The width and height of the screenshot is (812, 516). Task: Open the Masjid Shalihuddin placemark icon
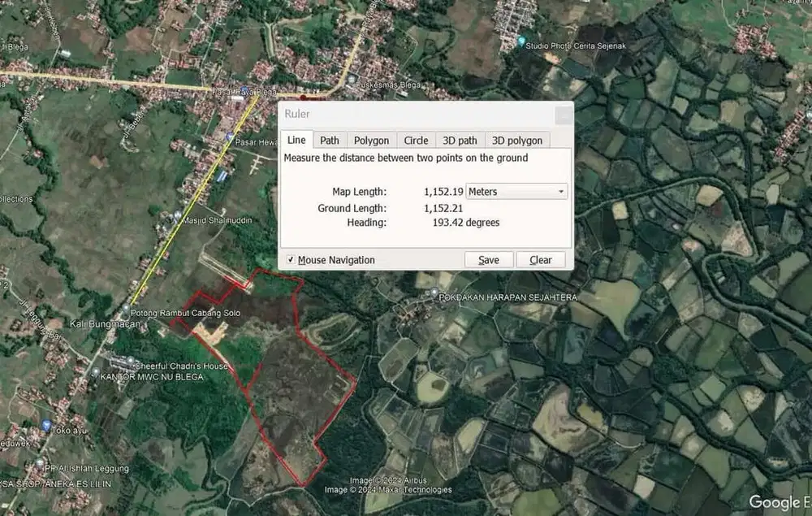pyautogui.click(x=178, y=215)
